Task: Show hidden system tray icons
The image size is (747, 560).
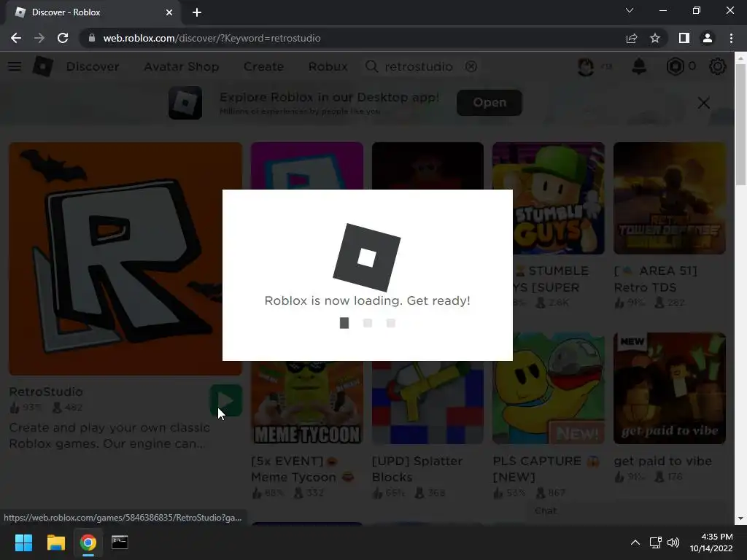Action: point(635,542)
